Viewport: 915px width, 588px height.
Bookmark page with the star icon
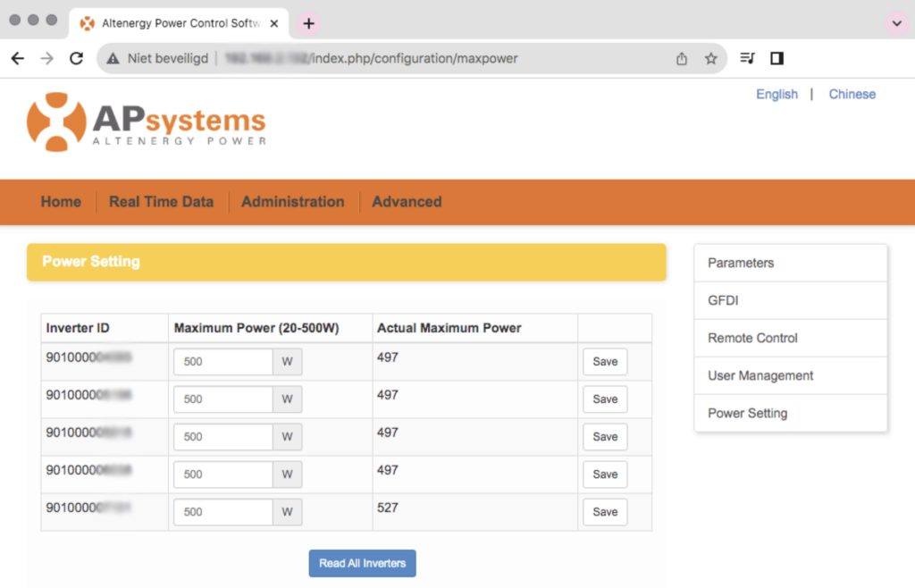coord(710,58)
